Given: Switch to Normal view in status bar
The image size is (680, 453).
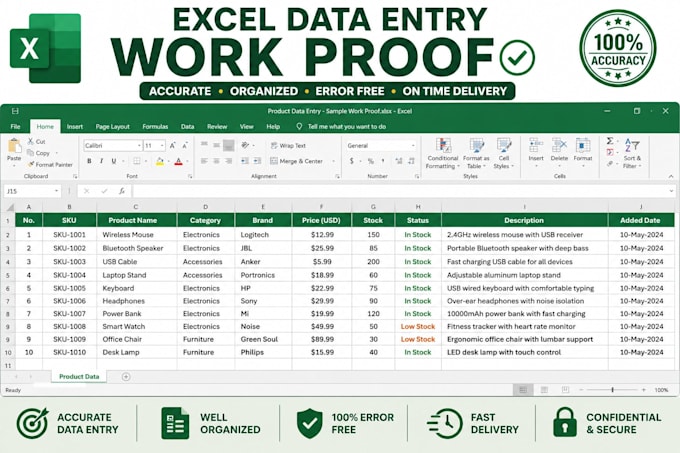Looking at the screenshot, I should 523,390.
